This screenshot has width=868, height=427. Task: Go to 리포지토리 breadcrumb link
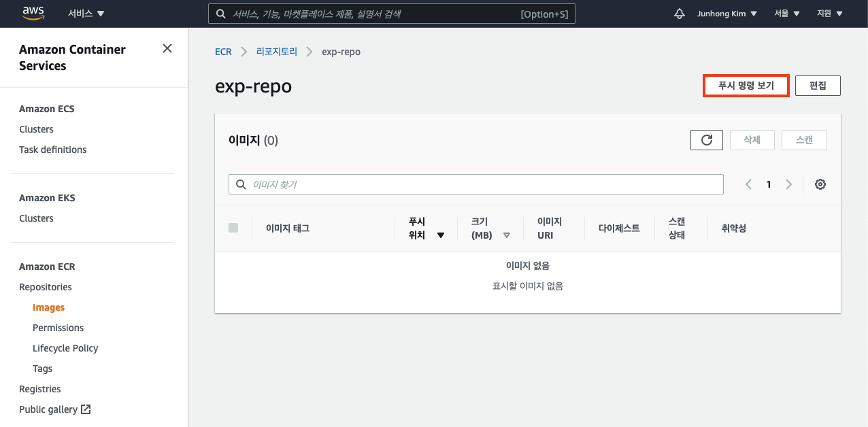tap(277, 52)
